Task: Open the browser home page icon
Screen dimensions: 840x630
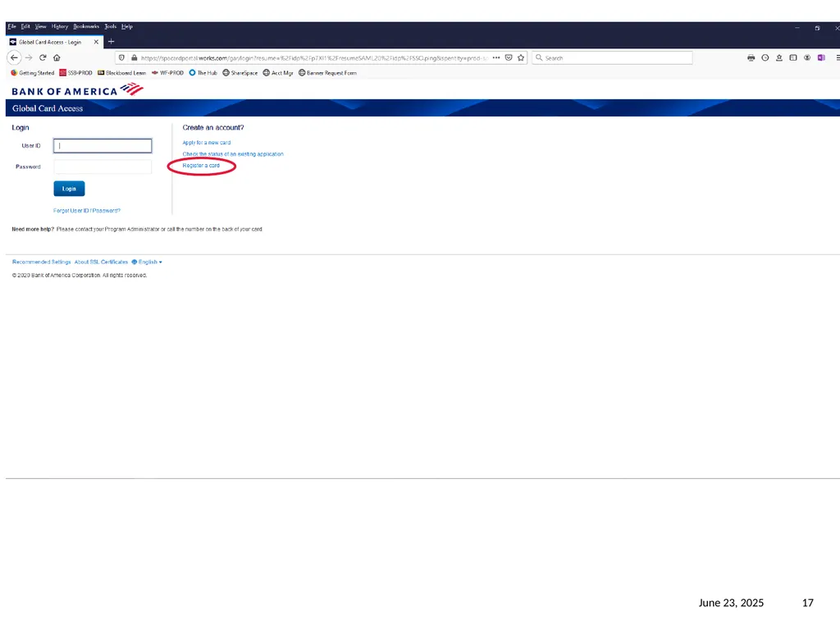Action: (x=57, y=57)
